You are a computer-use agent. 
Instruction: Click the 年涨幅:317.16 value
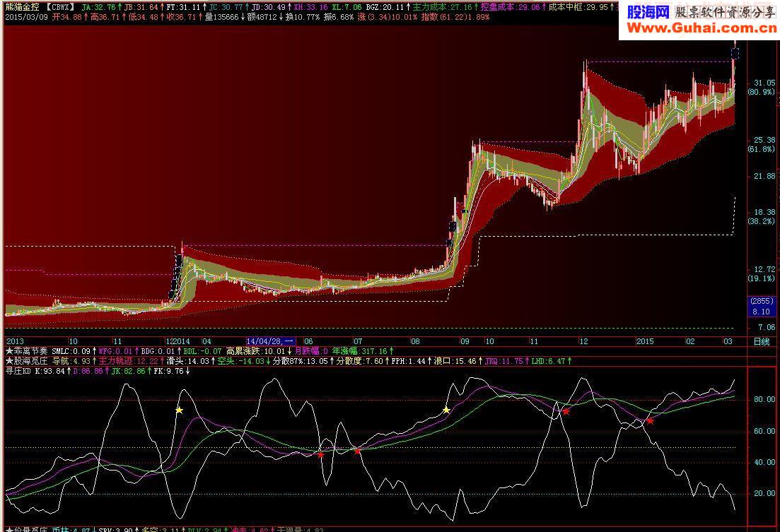359,351
